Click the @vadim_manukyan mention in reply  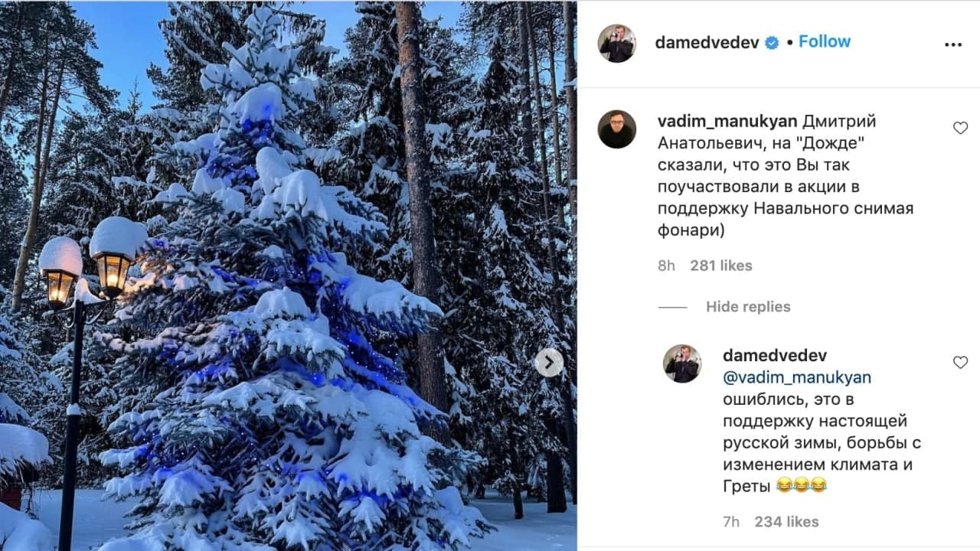pyautogui.click(x=797, y=378)
